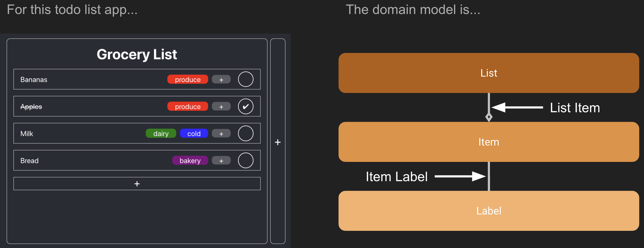Mark Milk as completed

246,133
